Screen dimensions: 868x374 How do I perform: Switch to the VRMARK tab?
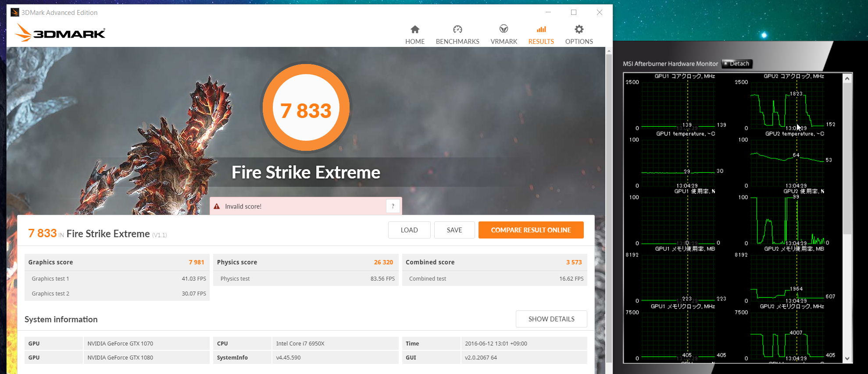pos(504,35)
